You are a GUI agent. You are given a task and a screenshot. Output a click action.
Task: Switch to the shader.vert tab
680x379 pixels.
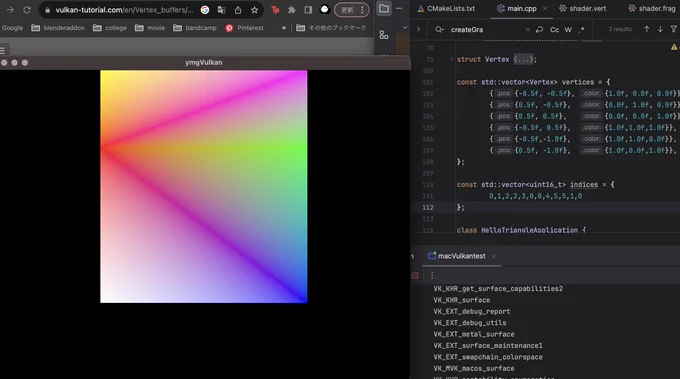click(582, 8)
